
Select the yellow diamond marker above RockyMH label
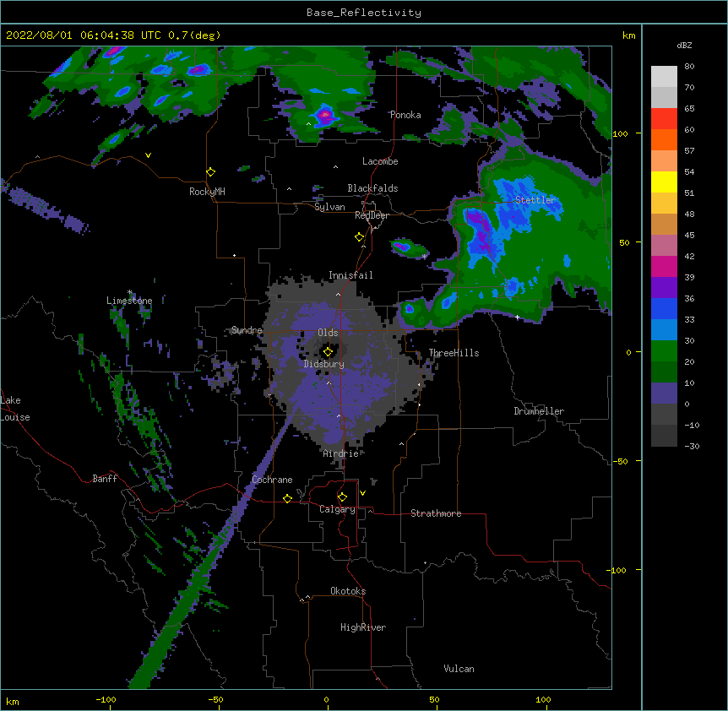click(211, 172)
